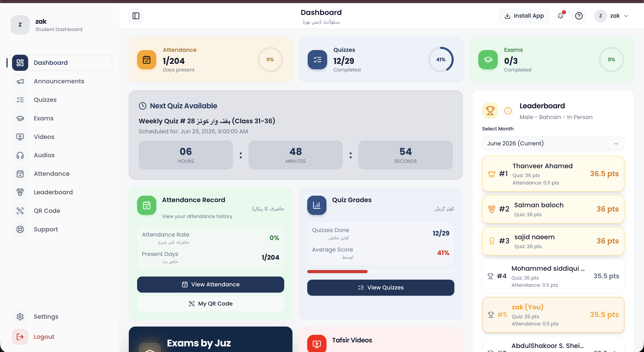Click the Attendance 0% progress ring
The image size is (644, 352).
[x=270, y=60]
